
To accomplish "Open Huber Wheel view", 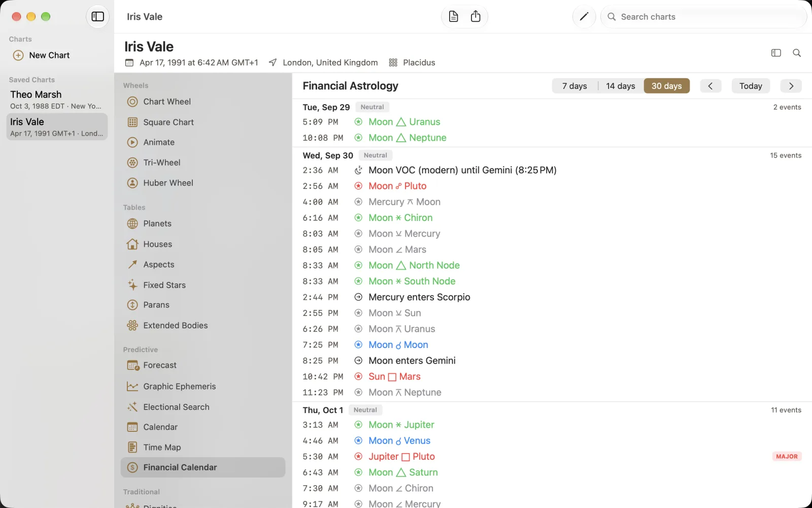I will [x=203, y=183].
